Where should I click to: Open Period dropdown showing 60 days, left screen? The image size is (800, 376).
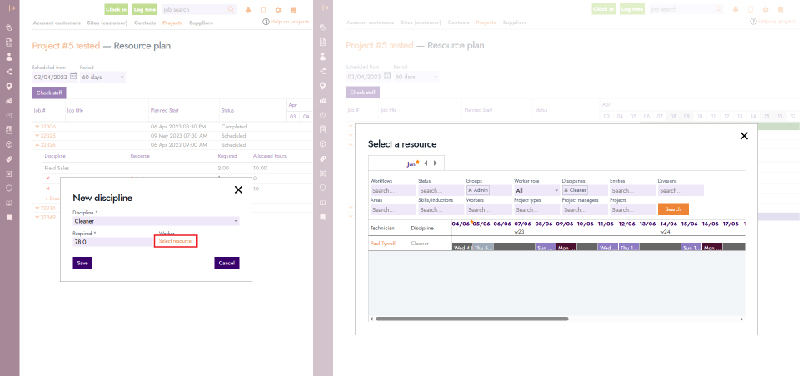tap(103, 77)
